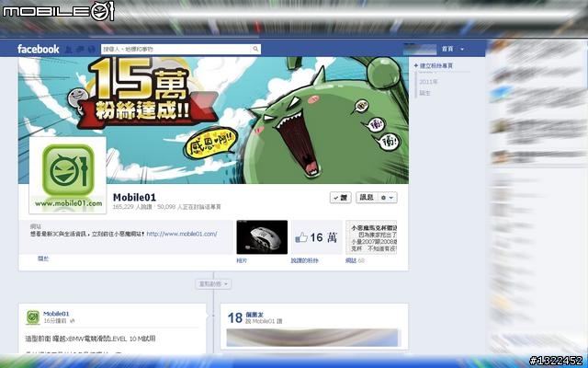
Task: Click the 說讚的粉絲 label
Action: tap(304, 260)
